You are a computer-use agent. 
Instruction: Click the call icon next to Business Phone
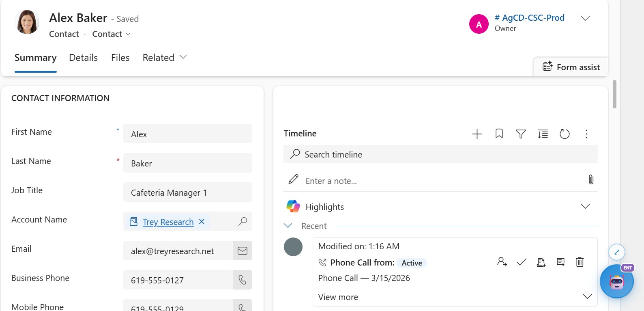[x=243, y=280]
